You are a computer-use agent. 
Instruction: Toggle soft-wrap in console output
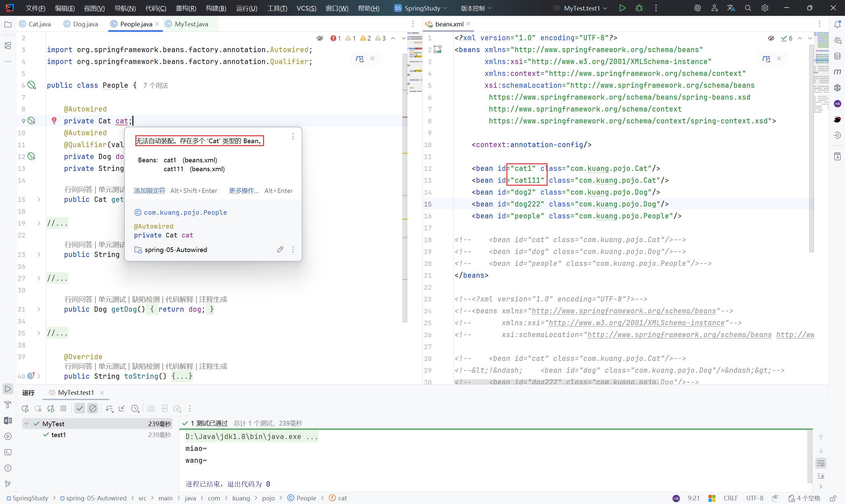point(821,463)
